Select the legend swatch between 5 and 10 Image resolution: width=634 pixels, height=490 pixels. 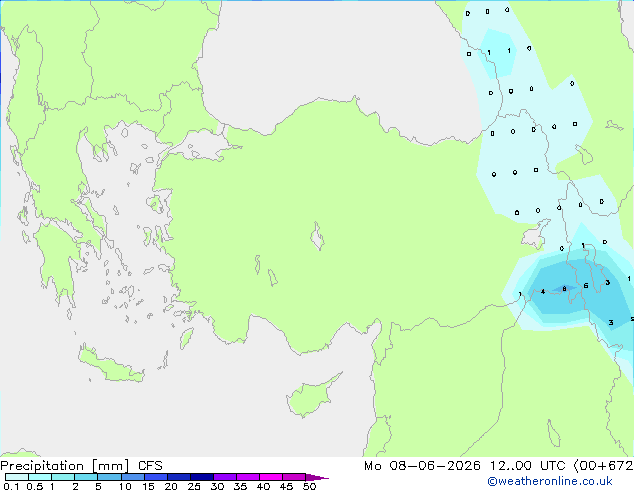[109, 477]
